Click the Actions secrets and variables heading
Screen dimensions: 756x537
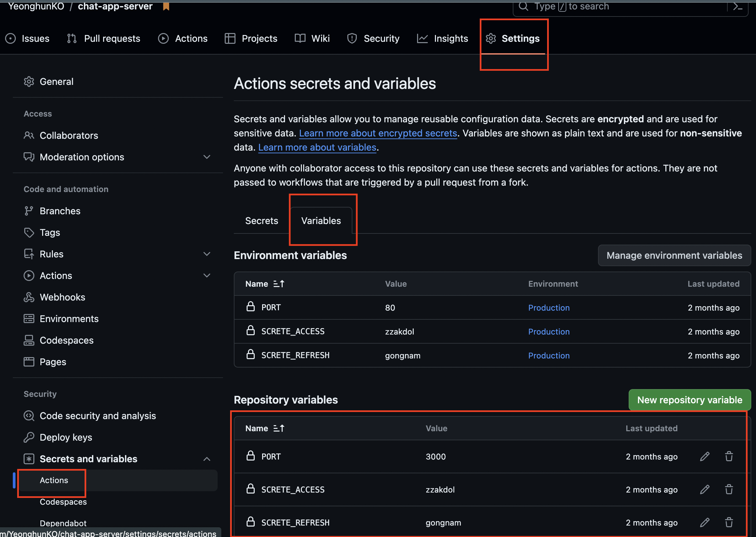[335, 84]
